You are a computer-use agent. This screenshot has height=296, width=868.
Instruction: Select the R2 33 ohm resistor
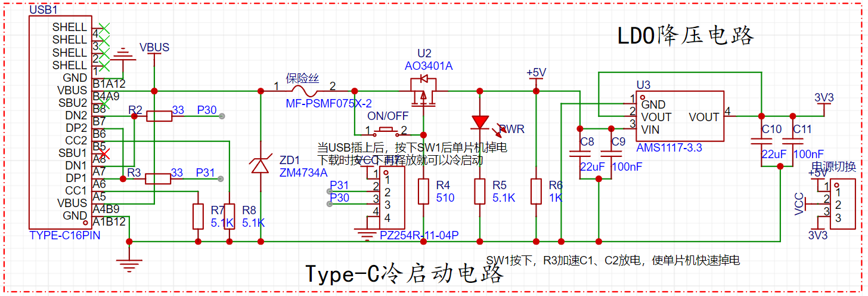tap(159, 116)
